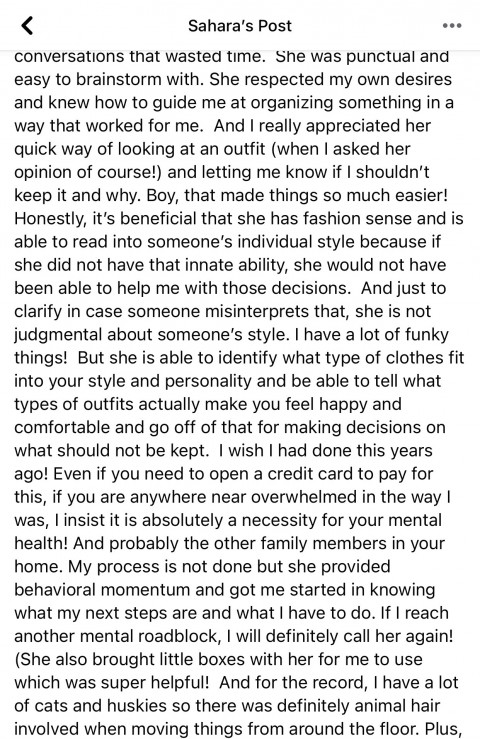Go back using the left chevron arrow

point(27,25)
